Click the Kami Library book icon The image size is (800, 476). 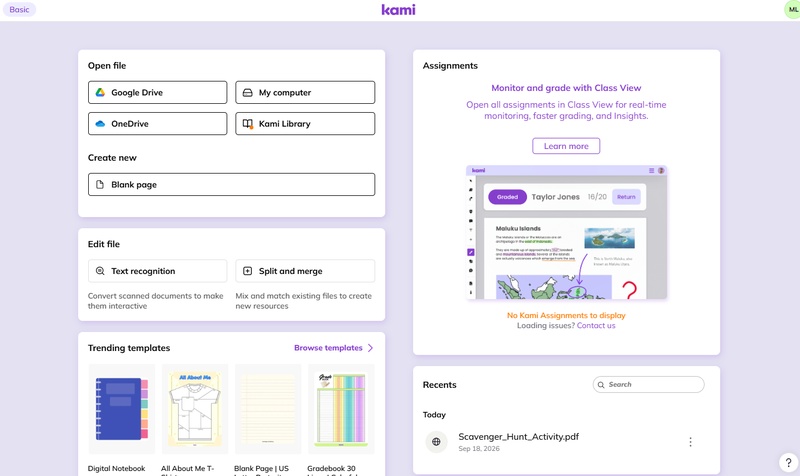pyautogui.click(x=247, y=123)
